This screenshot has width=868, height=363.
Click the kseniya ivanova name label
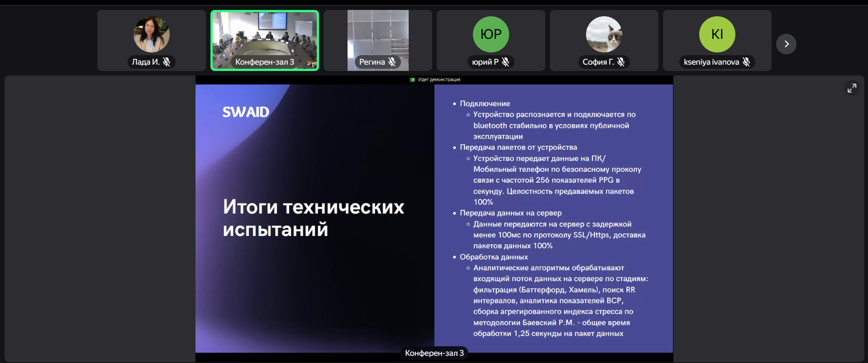pyautogui.click(x=711, y=62)
